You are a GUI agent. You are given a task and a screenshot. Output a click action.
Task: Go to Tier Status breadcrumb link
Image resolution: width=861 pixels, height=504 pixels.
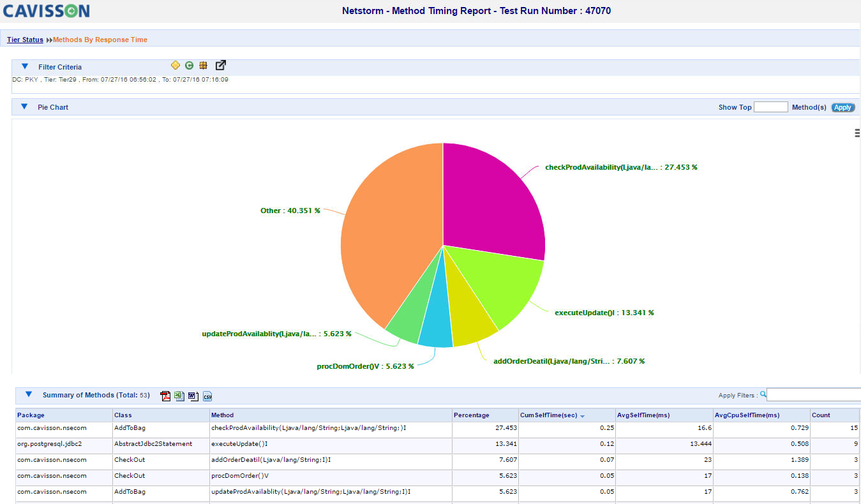point(25,40)
